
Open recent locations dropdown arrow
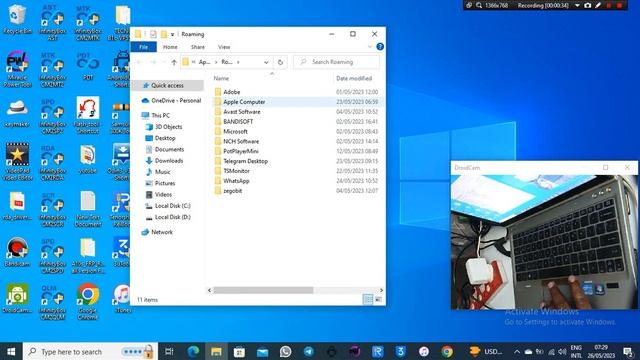164,62
